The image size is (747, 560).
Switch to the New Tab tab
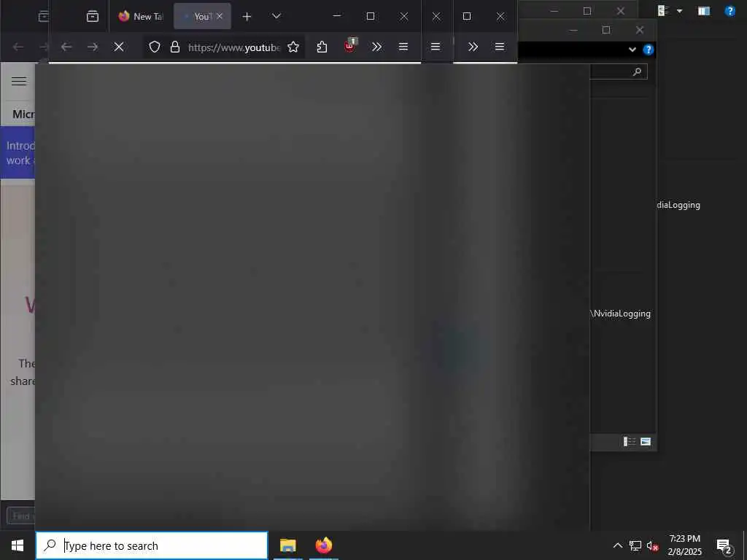(141, 17)
